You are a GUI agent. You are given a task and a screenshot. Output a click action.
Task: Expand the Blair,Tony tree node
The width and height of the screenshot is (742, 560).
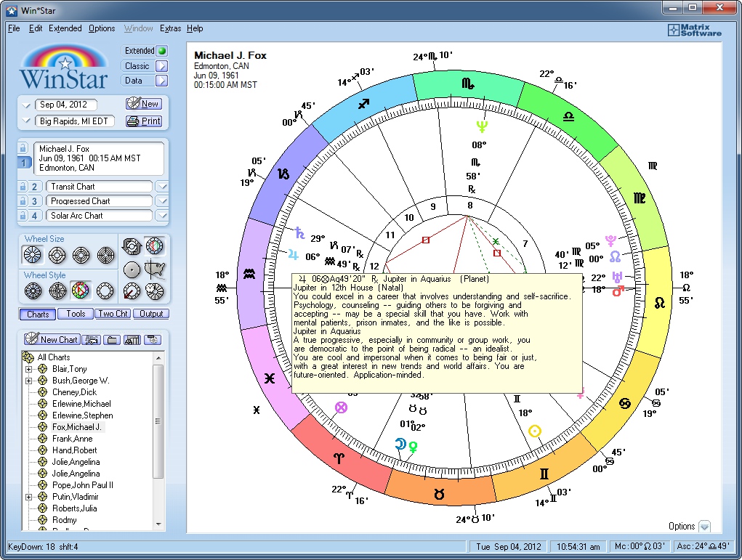point(28,369)
